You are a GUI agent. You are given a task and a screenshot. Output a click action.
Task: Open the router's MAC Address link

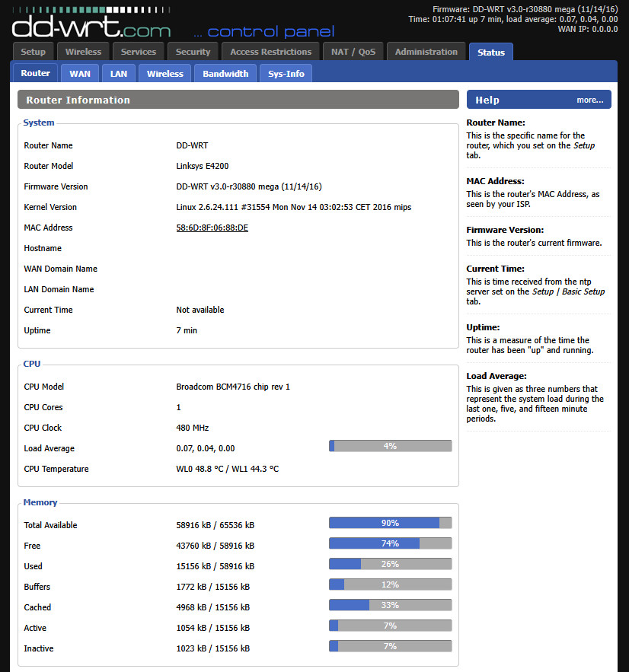[212, 228]
